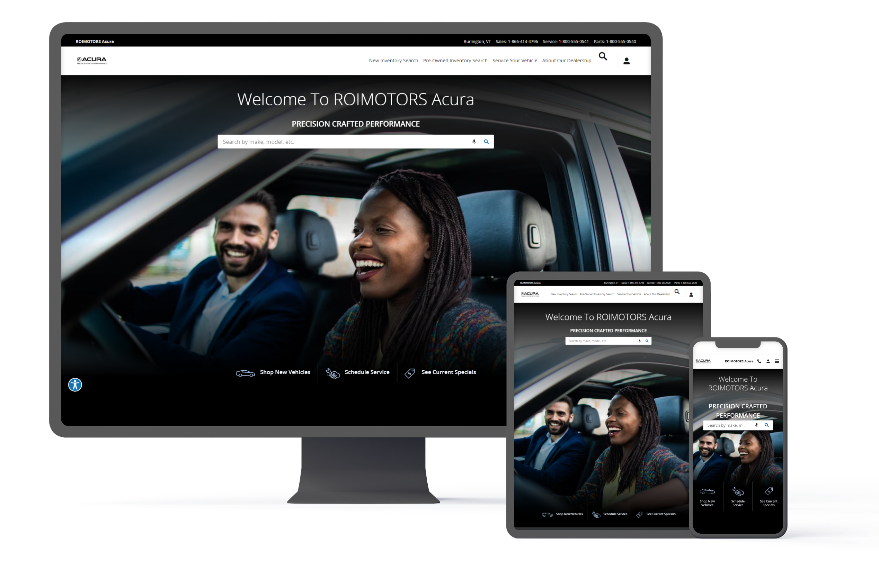
Task: Click the Service Your Vehicle link
Action: pyautogui.click(x=514, y=60)
